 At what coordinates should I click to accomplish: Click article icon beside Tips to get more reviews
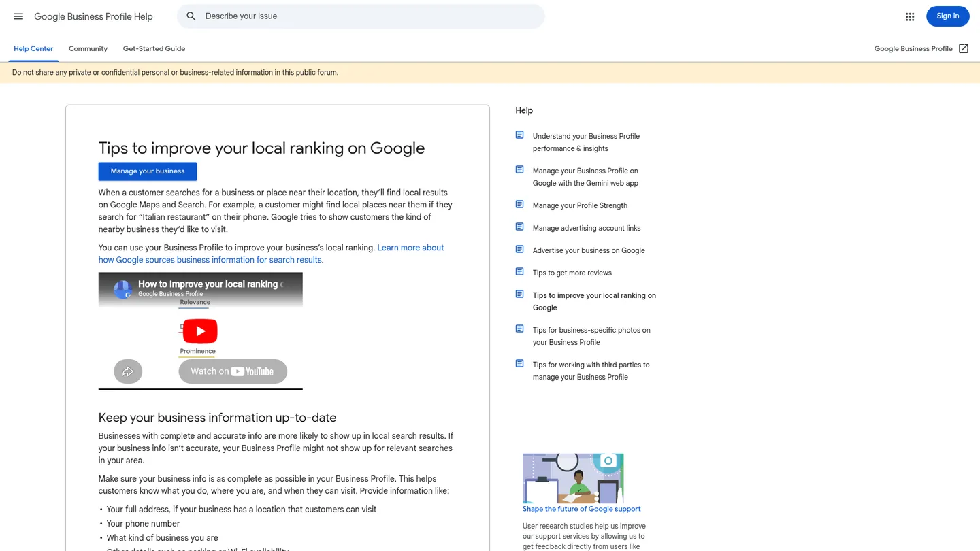point(519,272)
